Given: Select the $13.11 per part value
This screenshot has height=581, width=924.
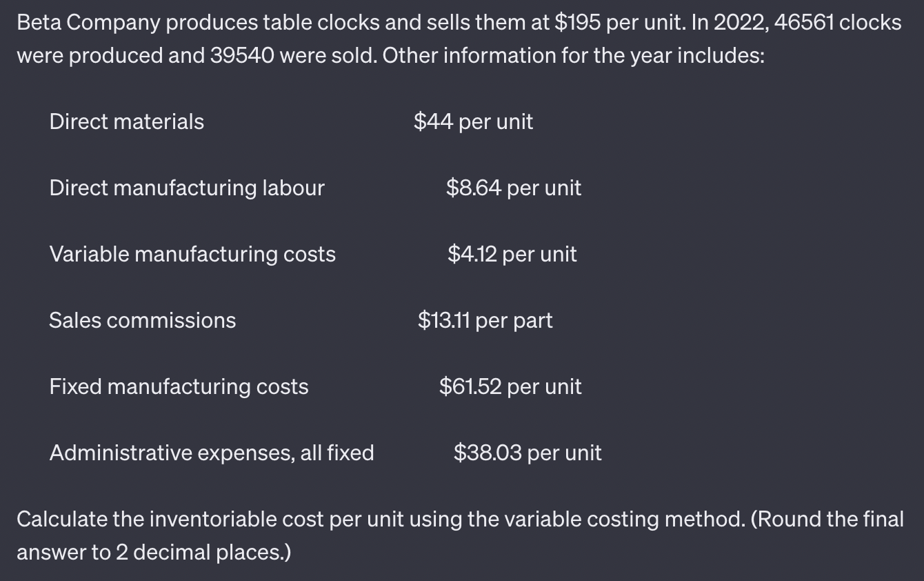Looking at the screenshot, I should coord(485,320).
